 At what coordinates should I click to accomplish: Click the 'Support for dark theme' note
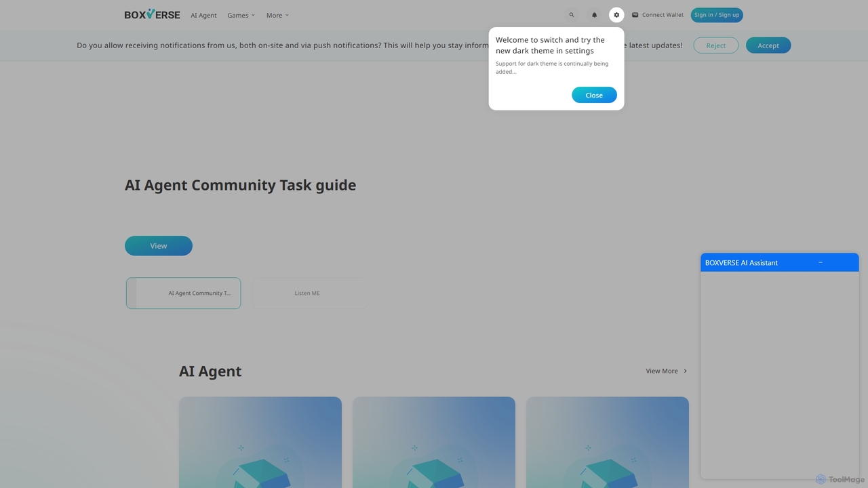(x=552, y=68)
